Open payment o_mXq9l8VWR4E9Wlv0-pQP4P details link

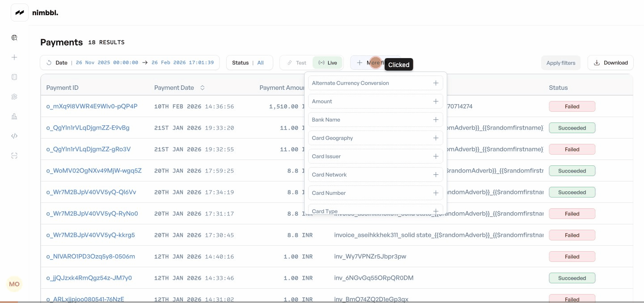(x=92, y=106)
